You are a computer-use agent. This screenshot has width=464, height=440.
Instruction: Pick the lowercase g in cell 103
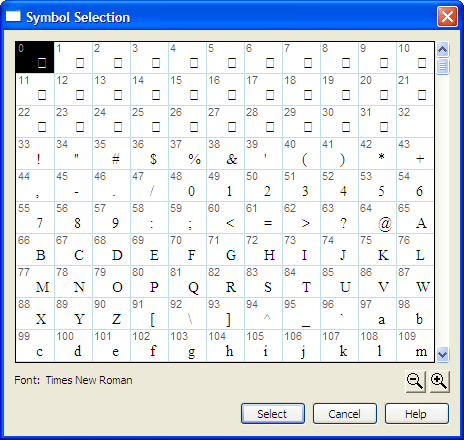click(187, 346)
